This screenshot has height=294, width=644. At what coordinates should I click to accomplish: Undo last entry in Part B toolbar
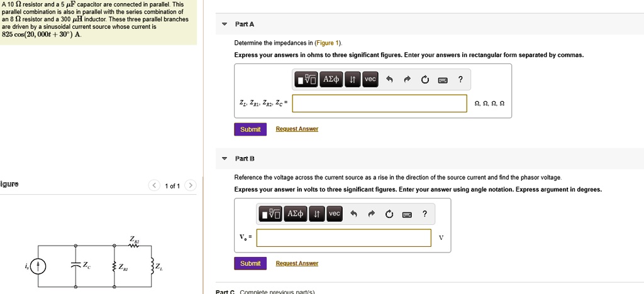[x=353, y=214]
